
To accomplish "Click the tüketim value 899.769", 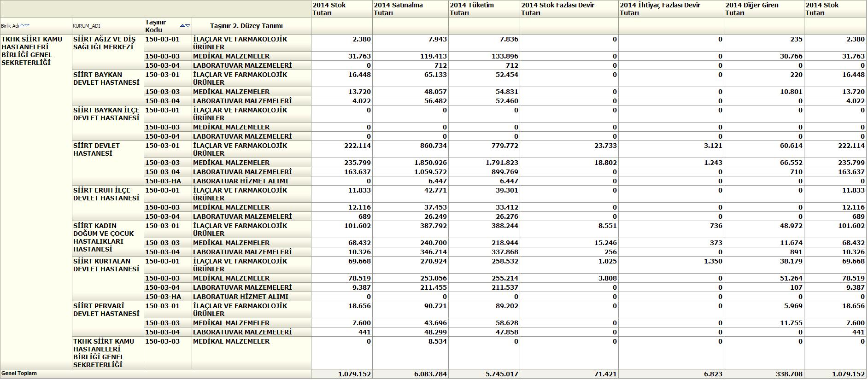I will (505, 172).
